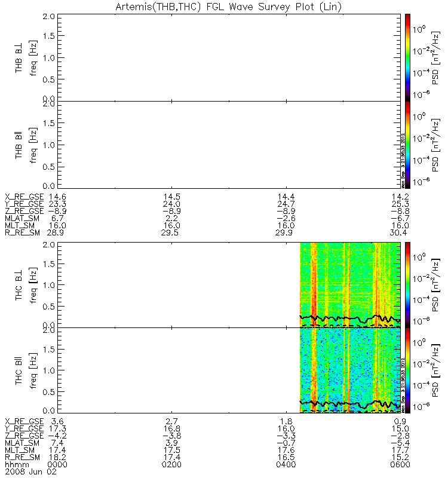Select the 'THB B||' vertical axis label

[x=19, y=145]
